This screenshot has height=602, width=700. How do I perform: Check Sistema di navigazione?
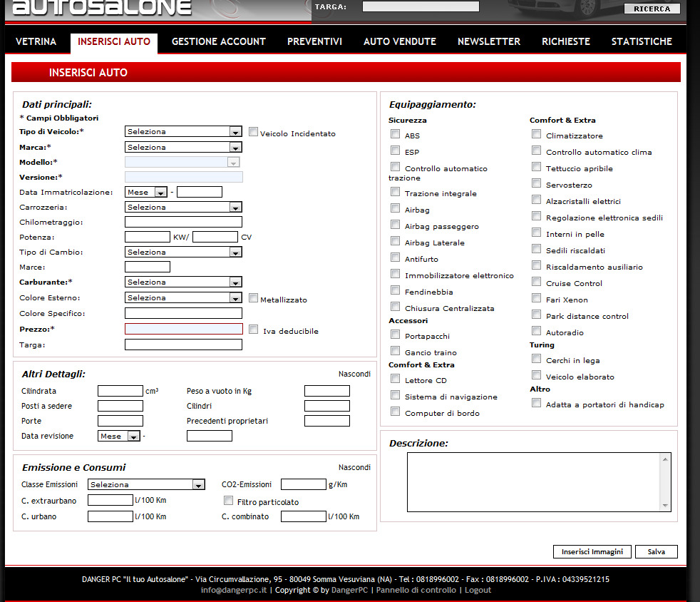pyautogui.click(x=395, y=394)
